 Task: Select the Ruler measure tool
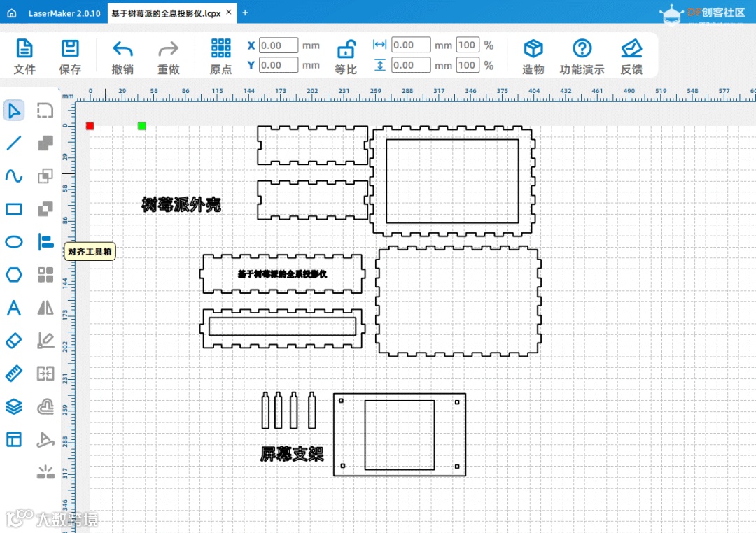coord(14,374)
